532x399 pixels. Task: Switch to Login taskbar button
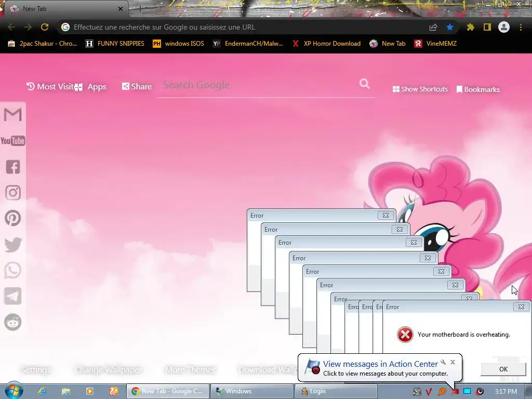[336, 391]
